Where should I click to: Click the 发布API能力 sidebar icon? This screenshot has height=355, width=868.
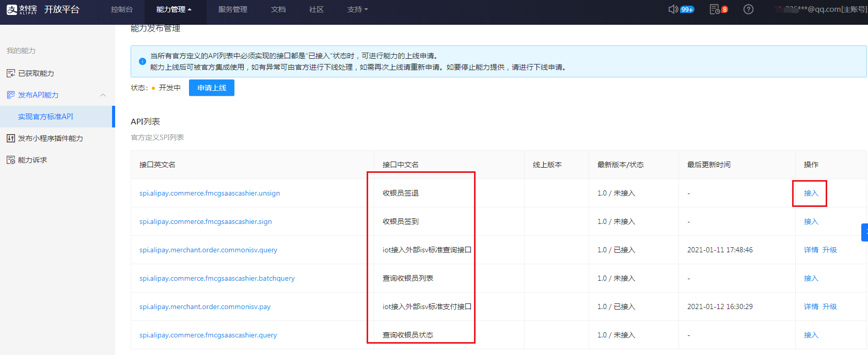tap(11, 95)
